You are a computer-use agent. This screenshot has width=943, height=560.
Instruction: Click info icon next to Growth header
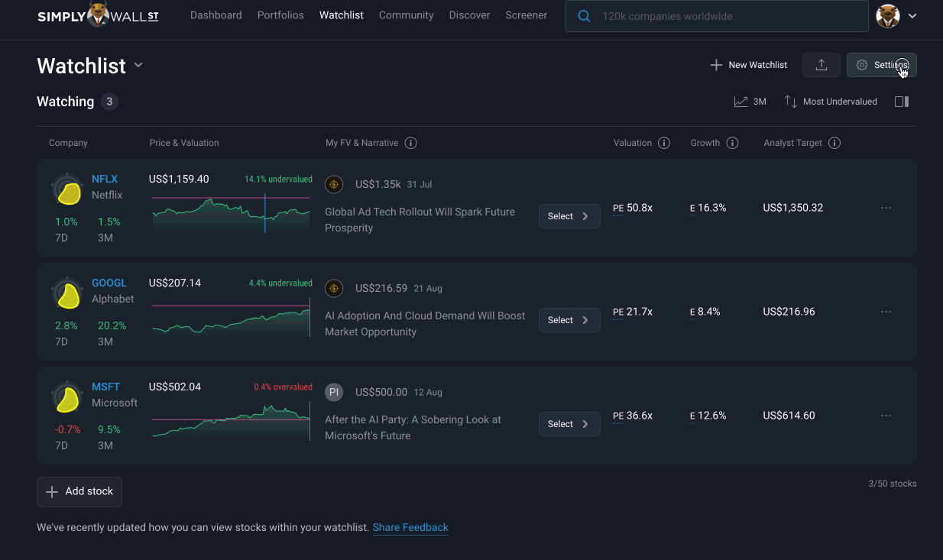point(732,143)
